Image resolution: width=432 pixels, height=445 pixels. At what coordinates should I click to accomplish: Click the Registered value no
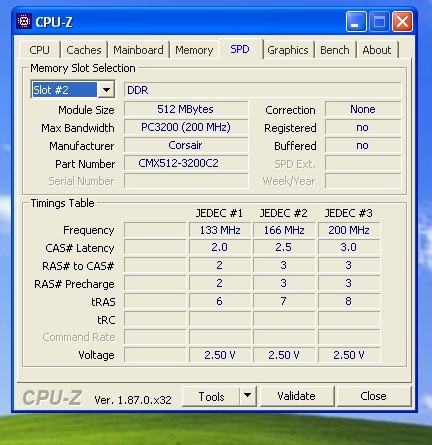click(x=363, y=127)
